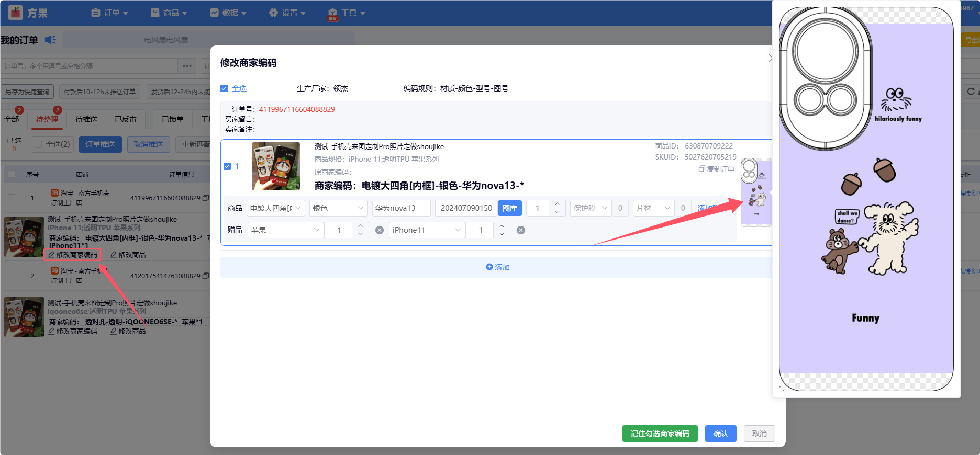Click the green 记住勾选商家编码 button

tap(660, 434)
